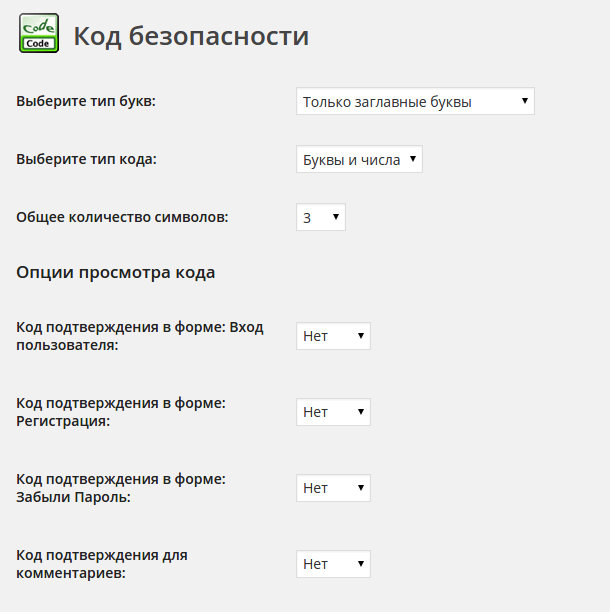Click the "Опции просмотра кода" section heading

116,272
